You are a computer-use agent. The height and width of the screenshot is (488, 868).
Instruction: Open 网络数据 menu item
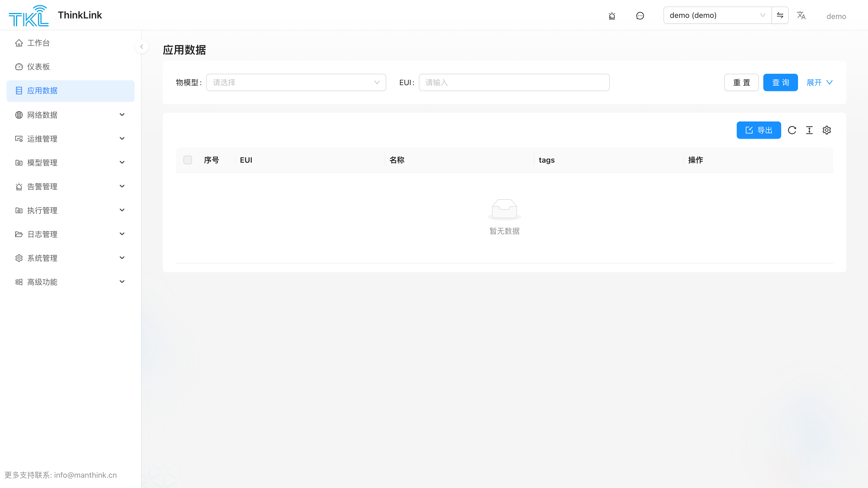(x=71, y=115)
